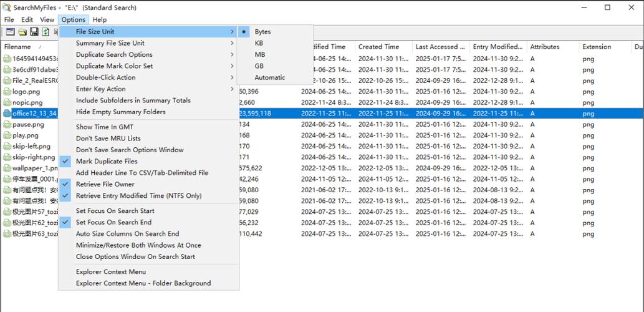
Task: Click the logo.png file icon
Action: (x=7, y=91)
